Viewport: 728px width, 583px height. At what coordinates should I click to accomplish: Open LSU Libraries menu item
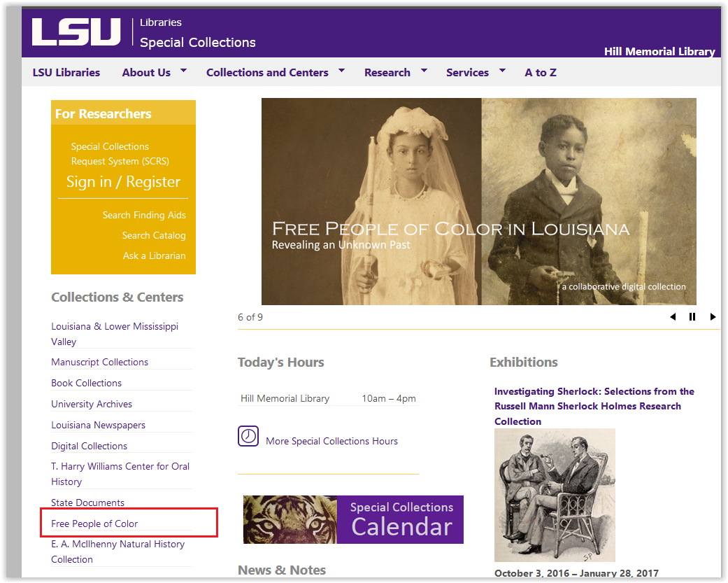coord(66,73)
